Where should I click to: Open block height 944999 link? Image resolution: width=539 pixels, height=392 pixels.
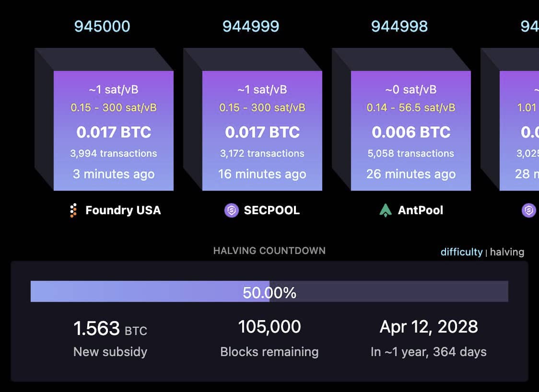(x=251, y=26)
